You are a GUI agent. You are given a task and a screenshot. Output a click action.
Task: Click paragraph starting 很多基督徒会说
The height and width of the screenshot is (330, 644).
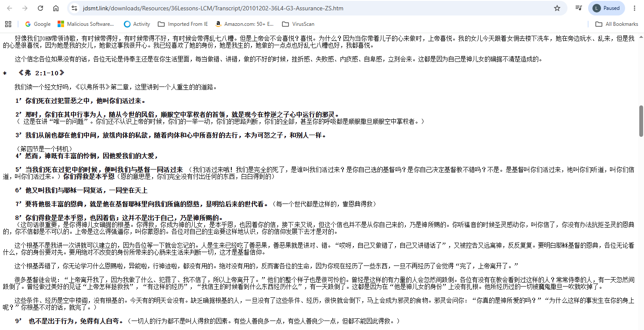click(318, 283)
